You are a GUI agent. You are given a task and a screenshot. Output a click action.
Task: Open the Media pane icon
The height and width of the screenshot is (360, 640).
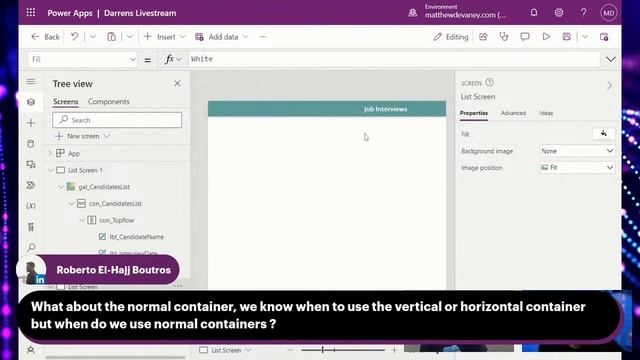31,164
